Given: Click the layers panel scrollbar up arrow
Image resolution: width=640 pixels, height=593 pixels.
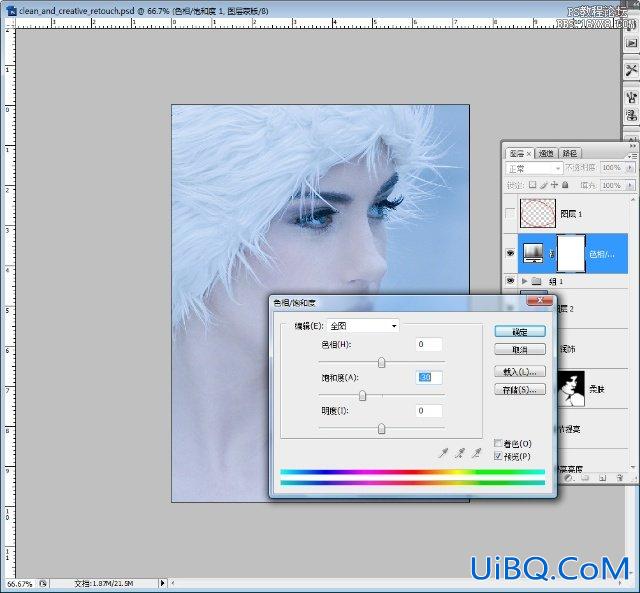Looking at the screenshot, I should pos(633,199).
